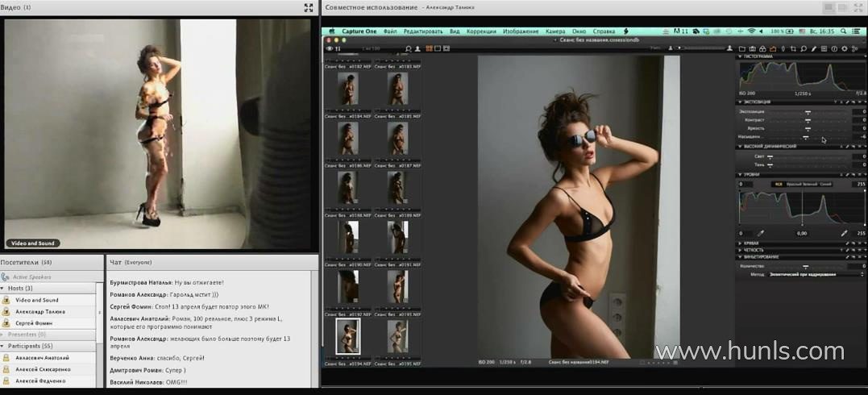Open the Изображение menu
The height and width of the screenshot is (395, 868).
[521, 31]
